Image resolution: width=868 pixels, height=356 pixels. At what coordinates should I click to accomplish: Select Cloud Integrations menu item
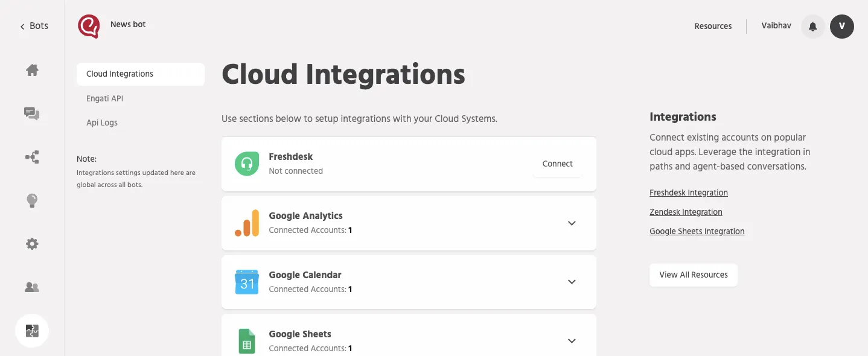(141, 74)
